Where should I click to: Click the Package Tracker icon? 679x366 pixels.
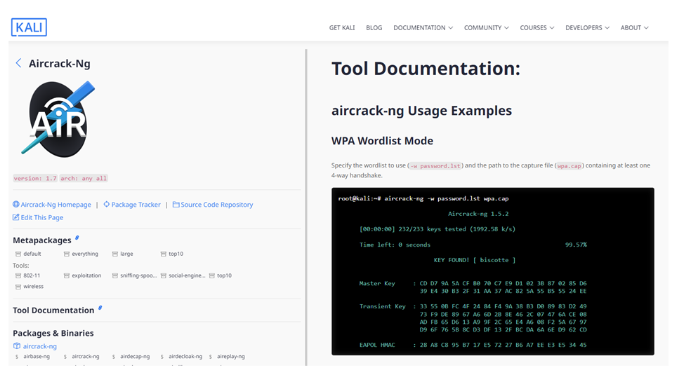[107, 204]
